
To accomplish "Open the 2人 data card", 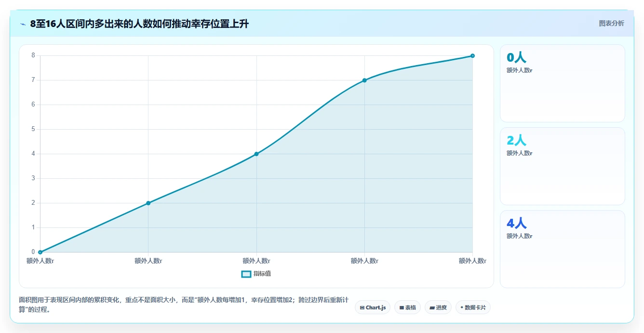I will (x=563, y=166).
